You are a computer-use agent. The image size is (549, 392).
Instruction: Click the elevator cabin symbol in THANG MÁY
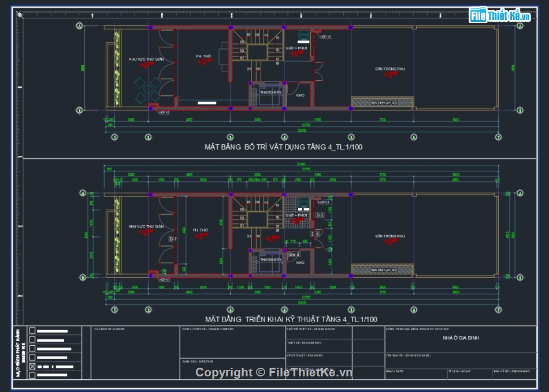tap(269, 94)
